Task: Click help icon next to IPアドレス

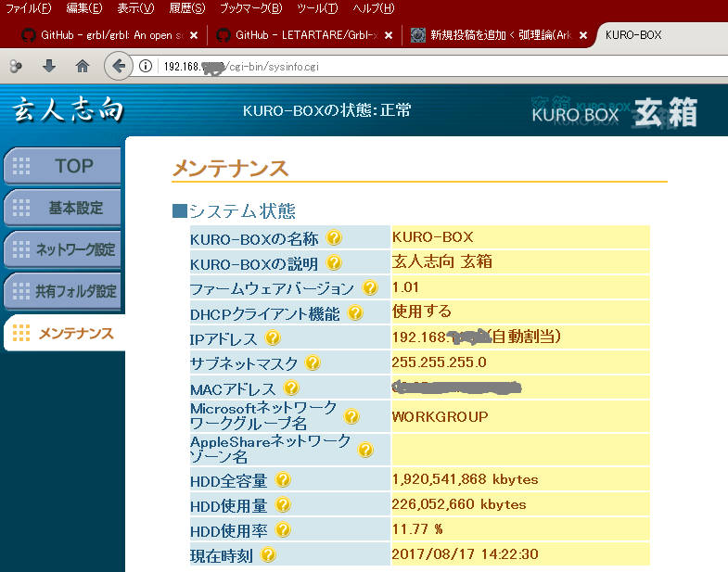Action: 274,338
